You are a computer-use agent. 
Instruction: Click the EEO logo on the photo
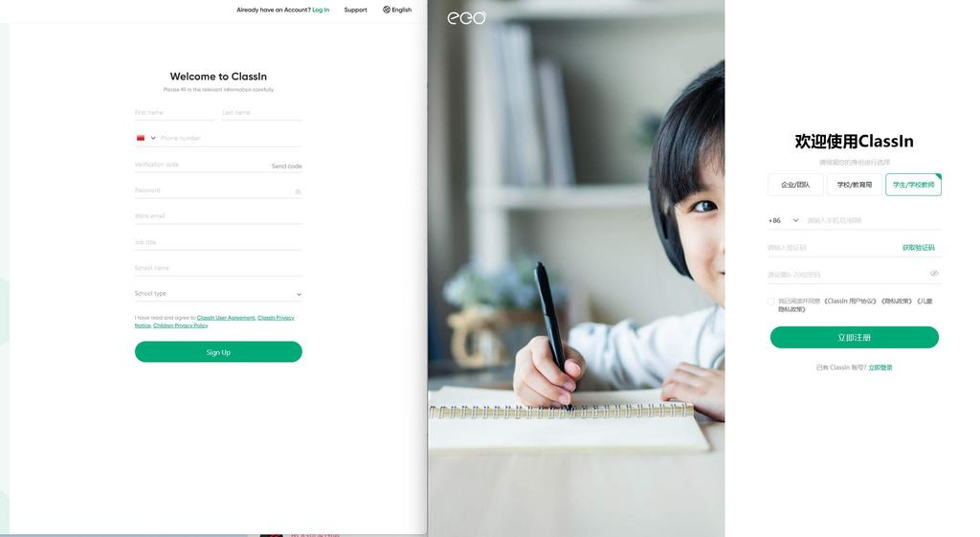(x=466, y=17)
